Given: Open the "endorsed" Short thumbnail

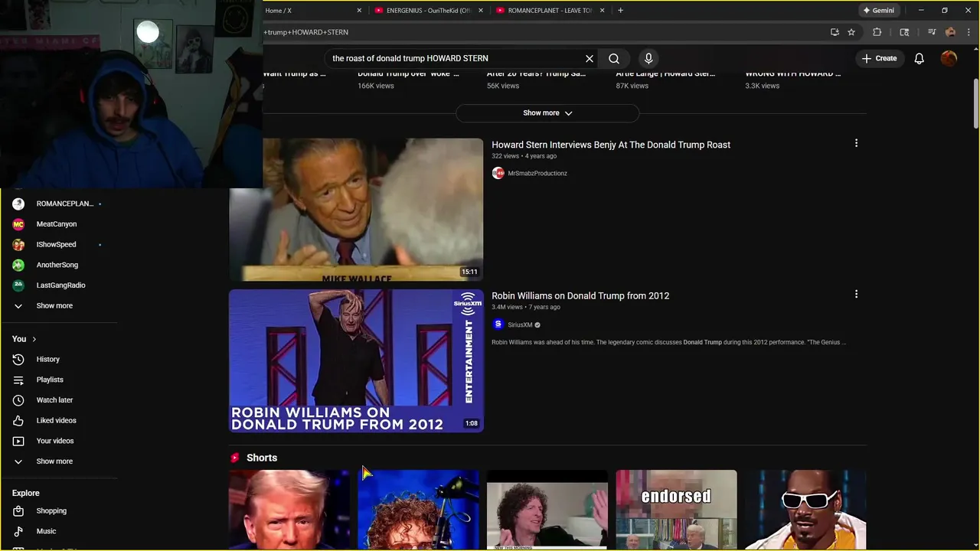Looking at the screenshot, I should coord(676,510).
